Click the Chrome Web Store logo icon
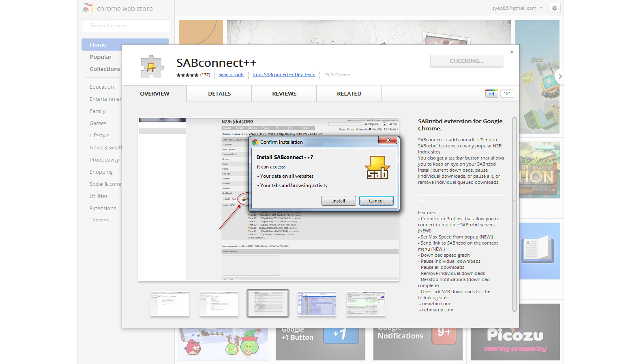Image resolution: width=641 pixels, height=364 pixels. click(x=88, y=8)
